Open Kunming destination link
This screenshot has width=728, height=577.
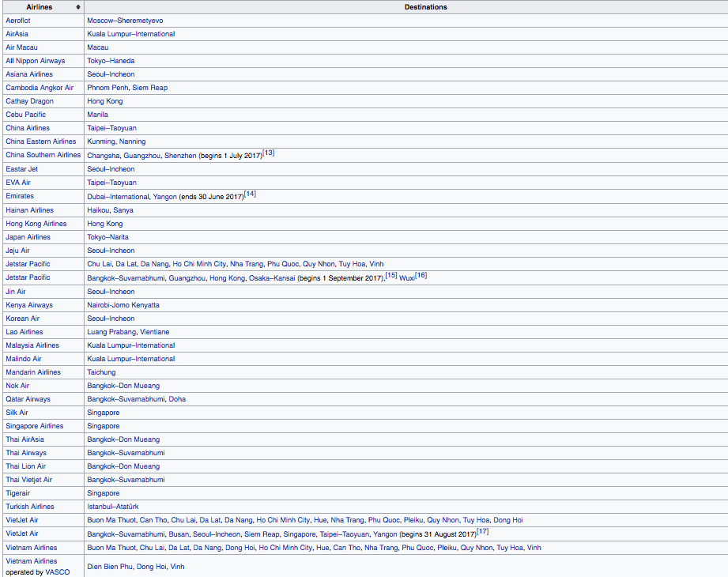[101, 141]
